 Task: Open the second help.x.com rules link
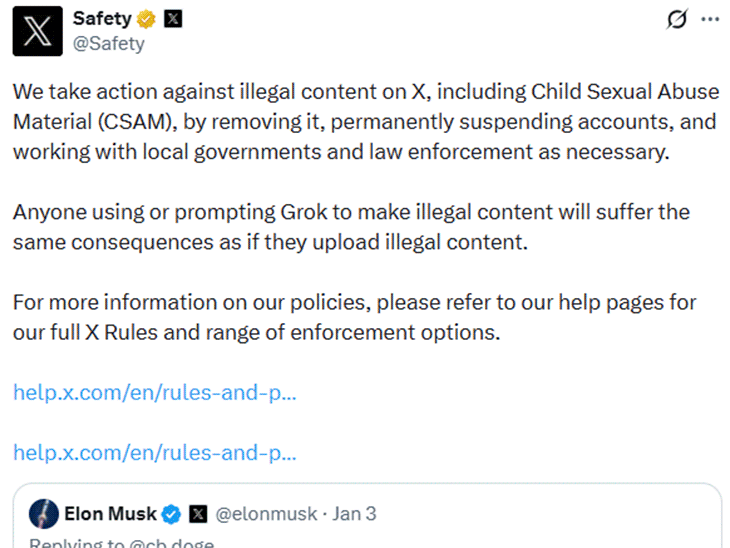click(155, 452)
